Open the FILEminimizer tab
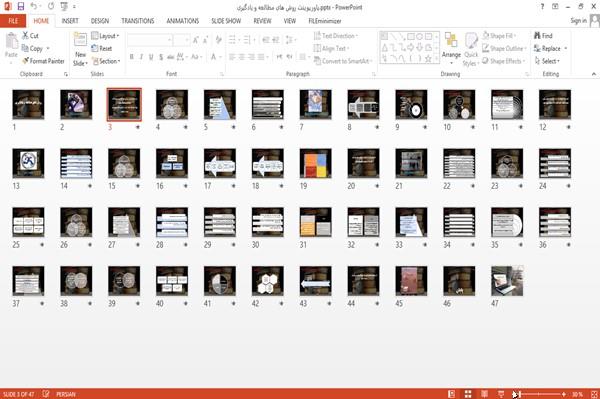Image resolution: width=600 pixels, height=399 pixels. [325, 21]
